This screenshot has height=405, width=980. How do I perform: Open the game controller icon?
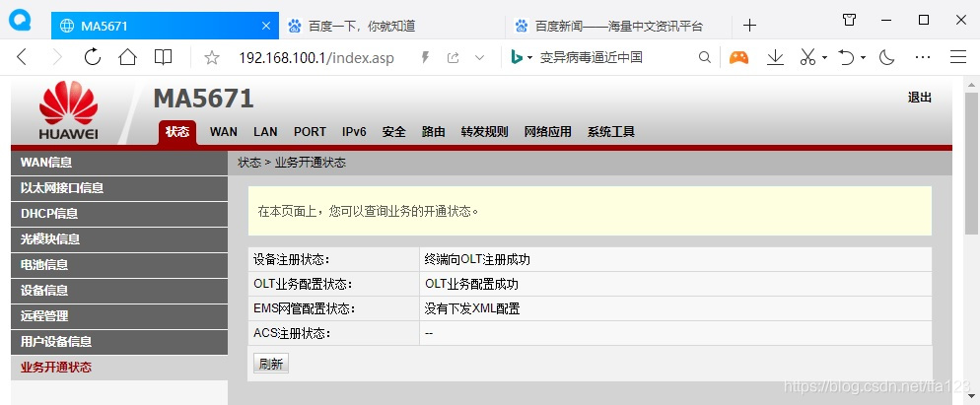point(738,57)
